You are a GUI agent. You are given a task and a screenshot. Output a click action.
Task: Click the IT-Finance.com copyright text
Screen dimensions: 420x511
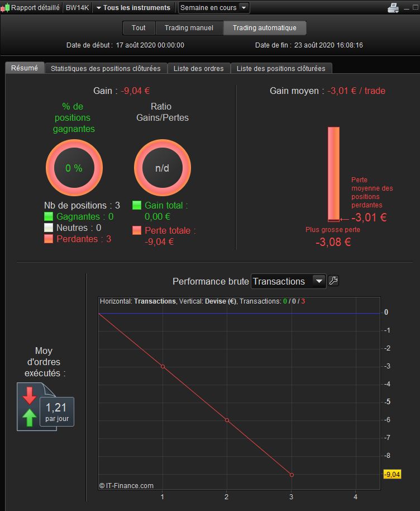[126, 486]
